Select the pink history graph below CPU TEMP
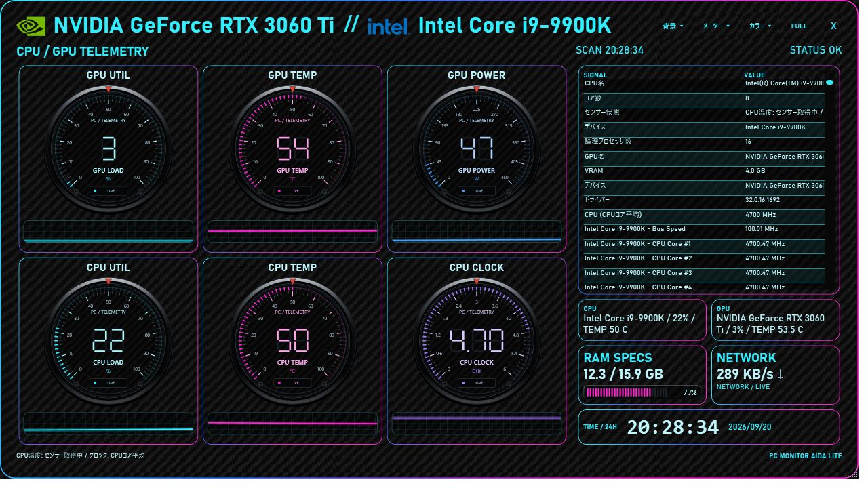This screenshot has width=868, height=488. 293,423
